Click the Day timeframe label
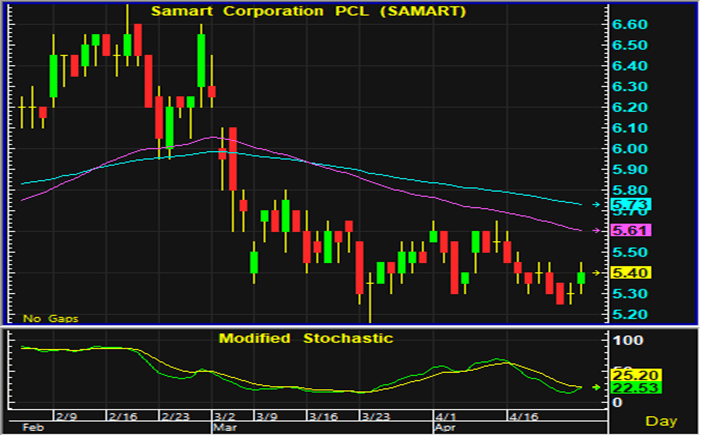 [660, 420]
